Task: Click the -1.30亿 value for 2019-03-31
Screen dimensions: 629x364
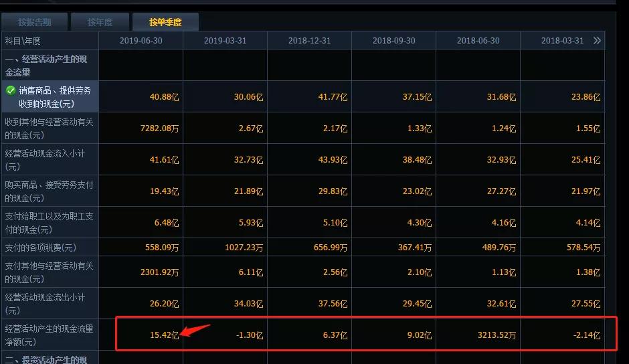Action: (x=248, y=335)
